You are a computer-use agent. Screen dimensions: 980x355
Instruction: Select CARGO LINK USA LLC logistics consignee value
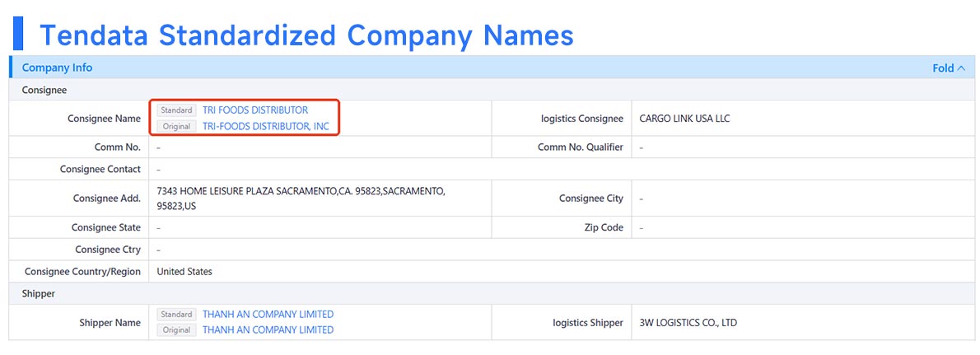(684, 119)
